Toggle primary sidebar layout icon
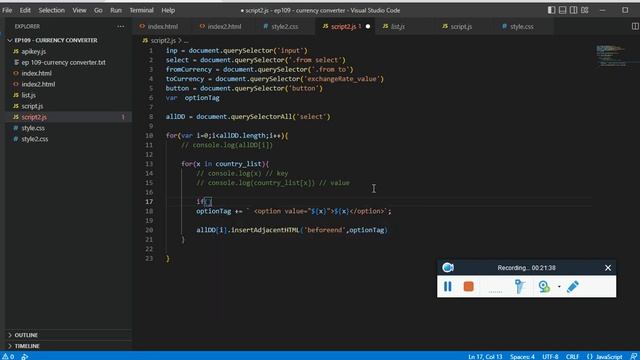Image resolution: width=640 pixels, height=360 pixels. [x=551, y=10]
